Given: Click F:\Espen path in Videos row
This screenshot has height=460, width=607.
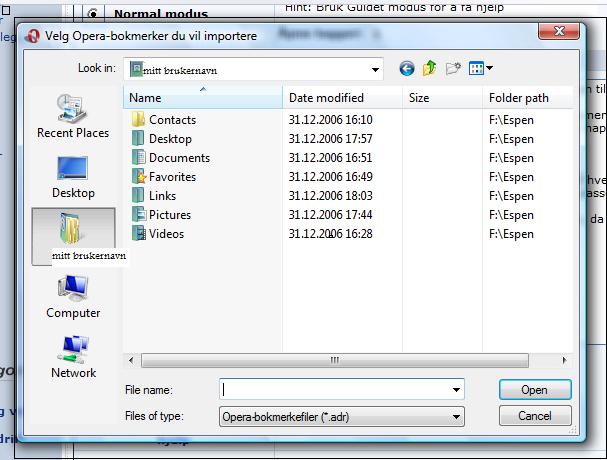Looking at the screenshot, I should 511,234.
